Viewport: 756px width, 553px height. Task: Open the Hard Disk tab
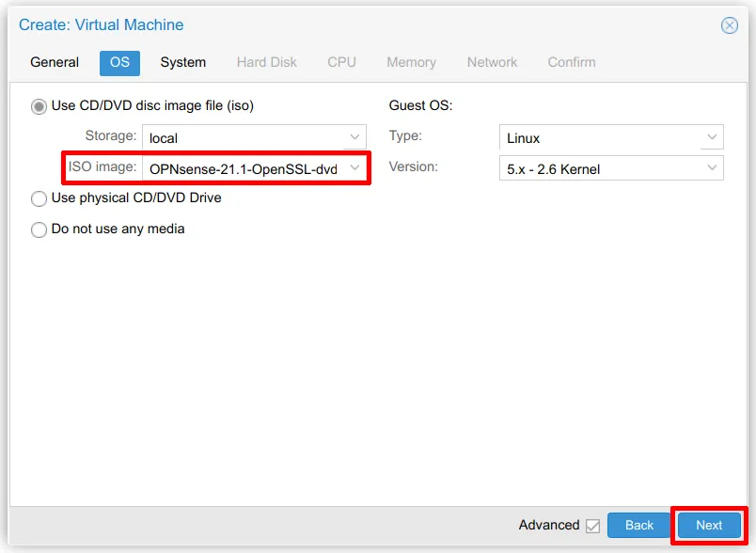[266, 62]
